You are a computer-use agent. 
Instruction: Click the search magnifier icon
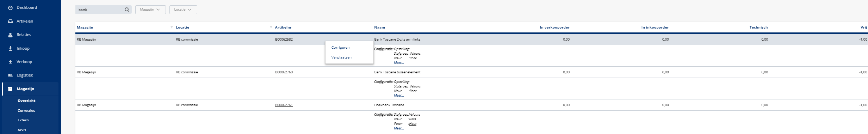pyautogui.click(x=127, y=10)
